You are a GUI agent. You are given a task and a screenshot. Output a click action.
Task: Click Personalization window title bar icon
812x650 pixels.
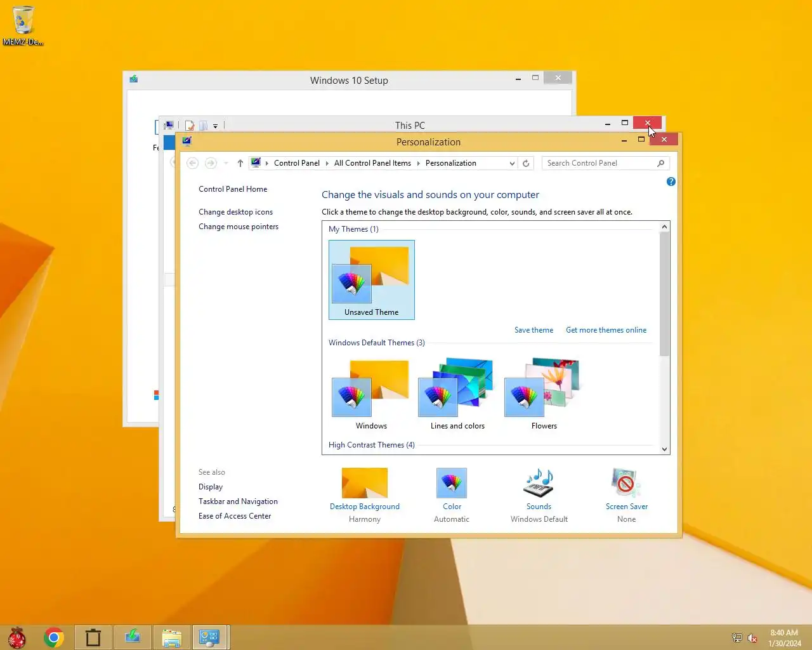click(x=187, y=141)
